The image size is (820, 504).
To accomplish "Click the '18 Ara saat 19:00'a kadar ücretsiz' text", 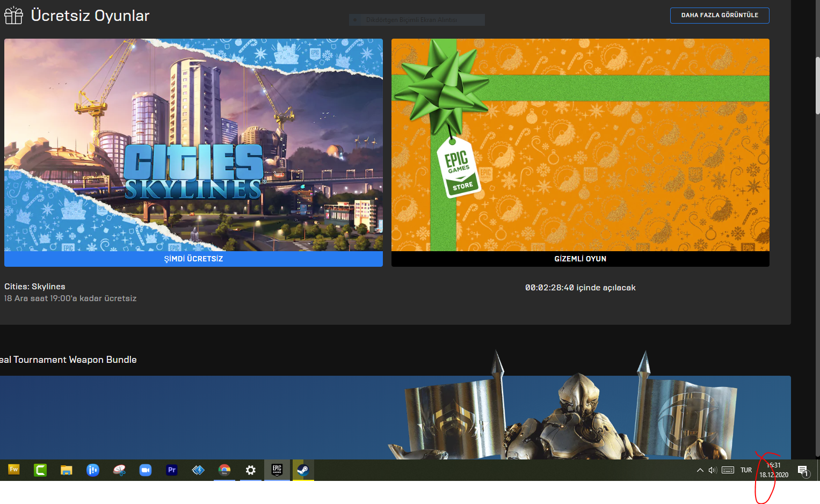I will (x=70, y=298).
